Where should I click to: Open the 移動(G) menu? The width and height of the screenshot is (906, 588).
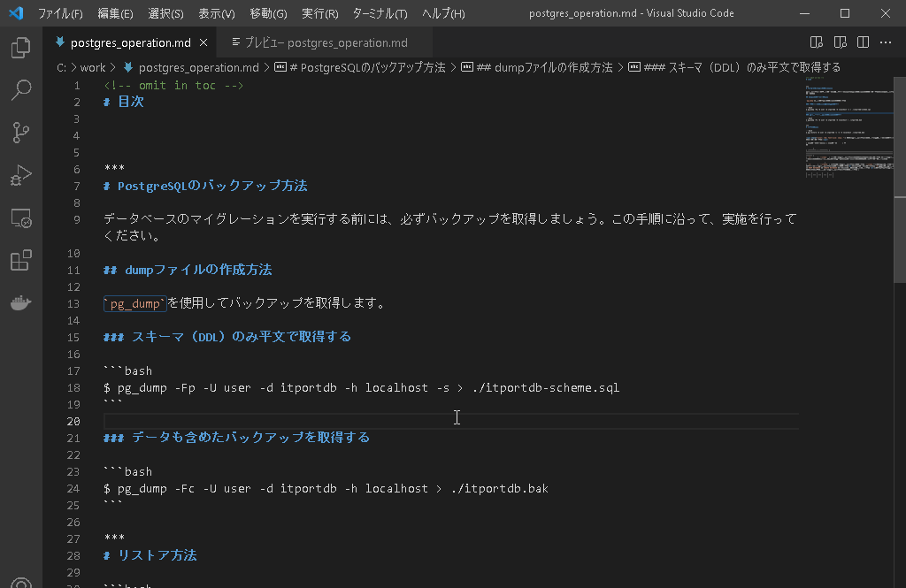268,13
